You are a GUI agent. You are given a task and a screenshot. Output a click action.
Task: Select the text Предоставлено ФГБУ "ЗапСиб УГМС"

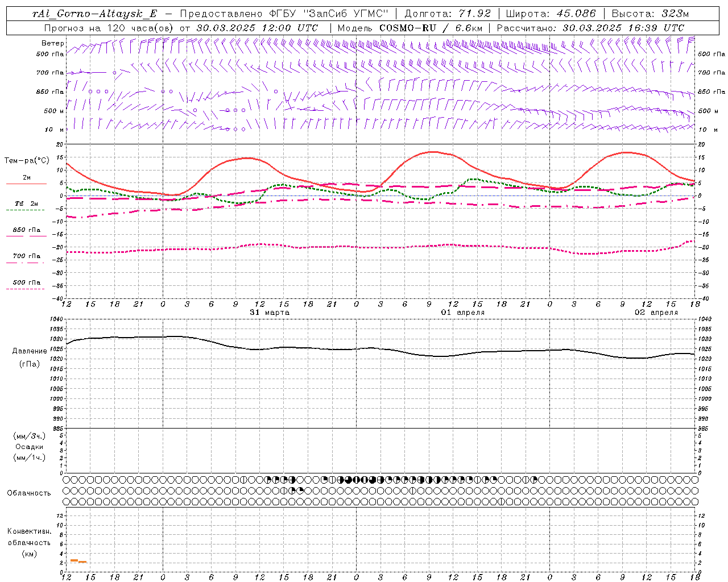[284, 14]
